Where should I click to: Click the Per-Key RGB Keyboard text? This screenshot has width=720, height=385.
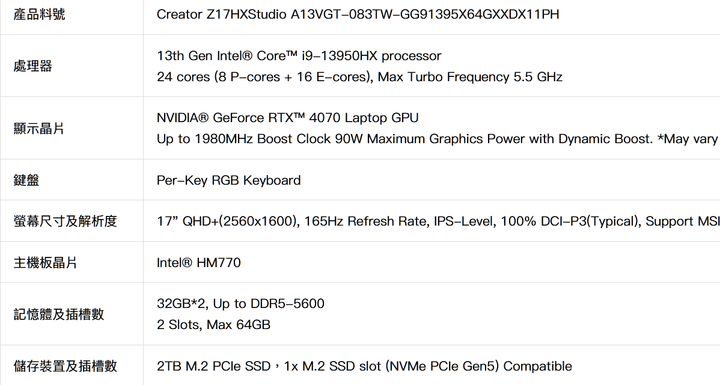pos(229,180)
